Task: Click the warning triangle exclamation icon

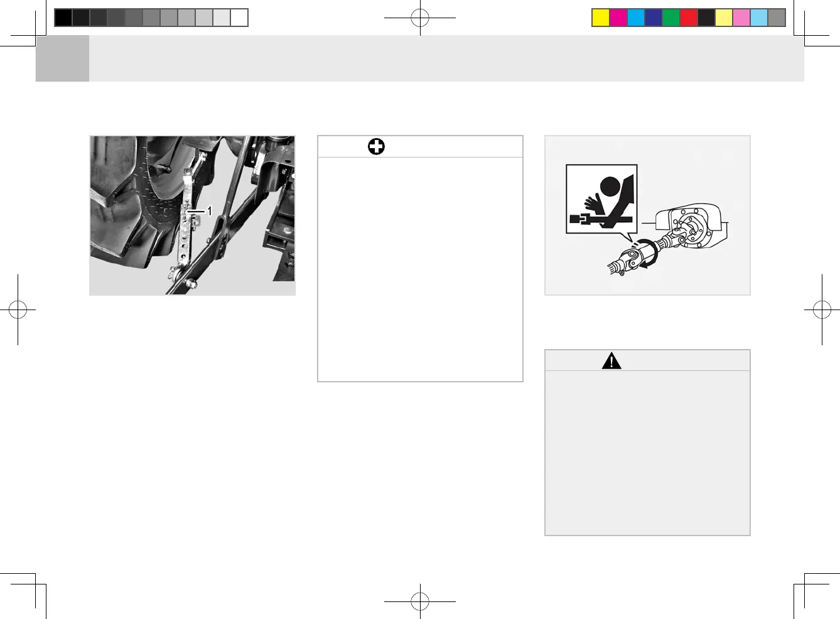Action: point(611,360)
